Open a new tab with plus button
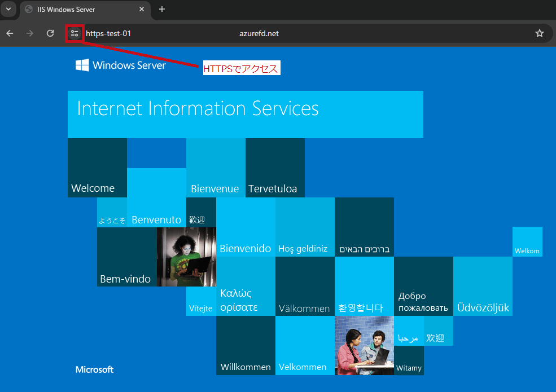The height and width of the screenshot is (392, 556). tap(162, 9)
